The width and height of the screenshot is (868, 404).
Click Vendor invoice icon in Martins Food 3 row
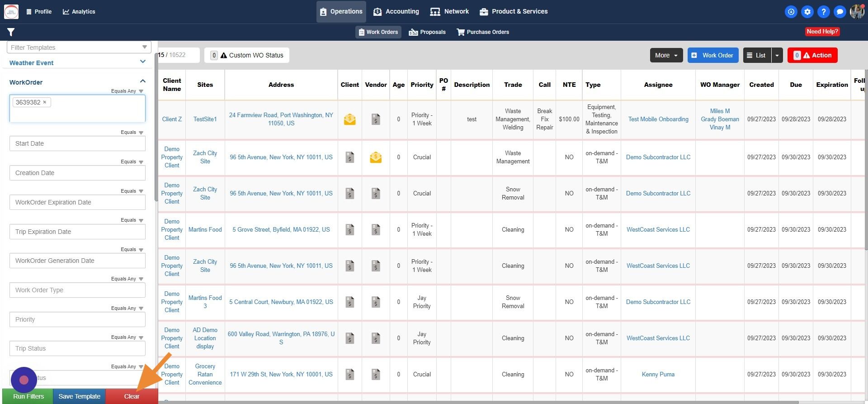(x=376, y=302)
